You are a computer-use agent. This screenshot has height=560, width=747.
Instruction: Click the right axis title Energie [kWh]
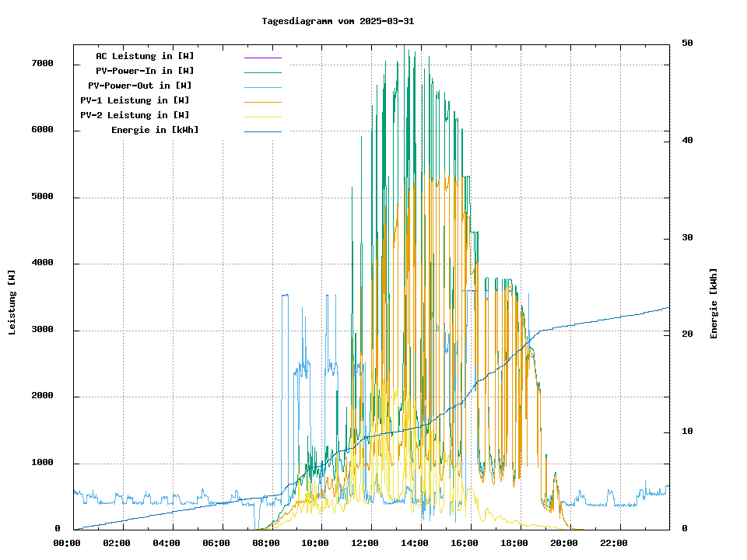pyautogui.click(x=714, y=303)
